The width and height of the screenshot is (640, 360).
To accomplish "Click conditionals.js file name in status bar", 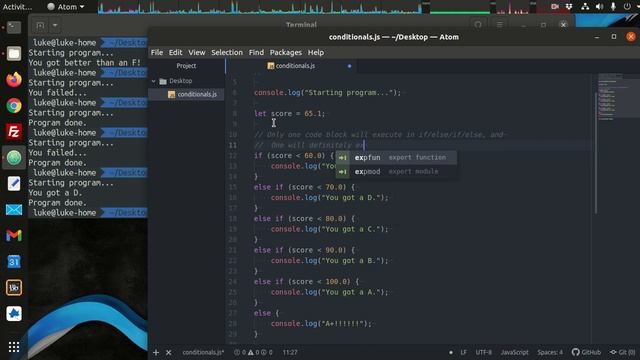I will (x=203, y=352).
